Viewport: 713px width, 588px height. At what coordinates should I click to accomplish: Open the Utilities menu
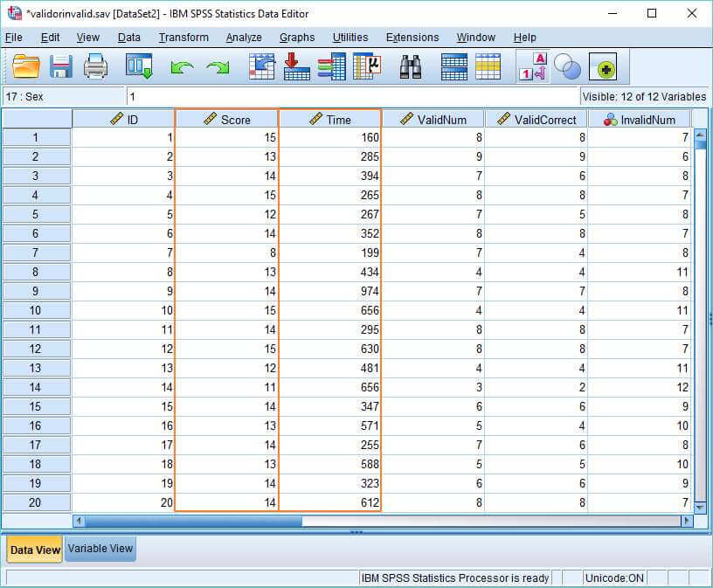350,38
